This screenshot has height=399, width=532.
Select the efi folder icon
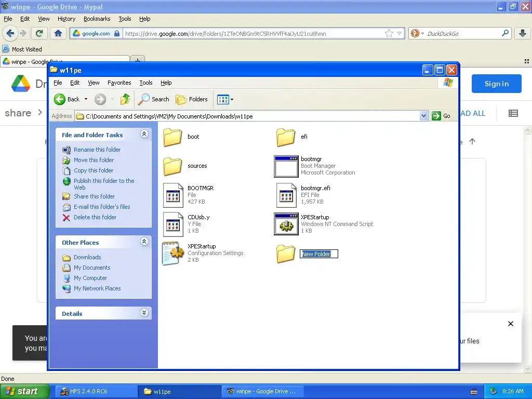point(286,137)
